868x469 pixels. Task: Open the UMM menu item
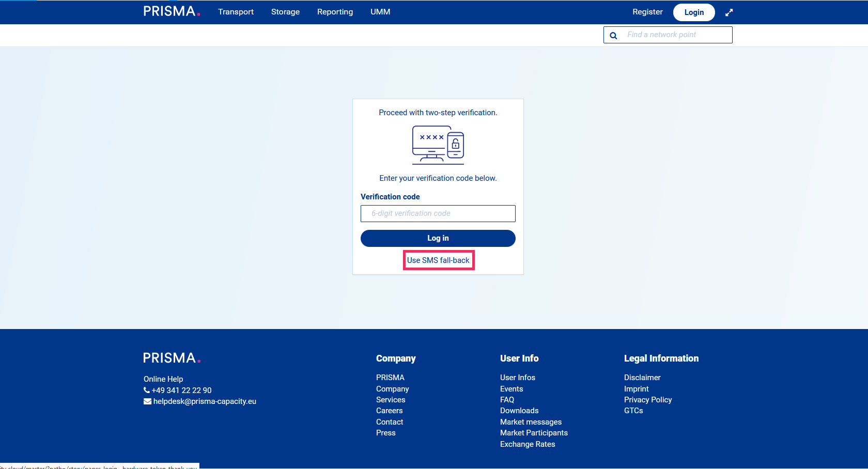380,12
